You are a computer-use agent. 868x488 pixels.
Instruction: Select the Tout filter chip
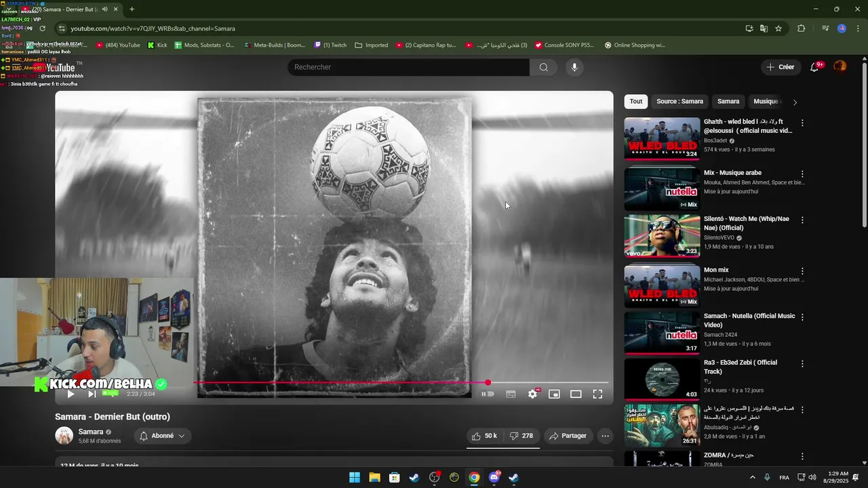click(635, 102)
